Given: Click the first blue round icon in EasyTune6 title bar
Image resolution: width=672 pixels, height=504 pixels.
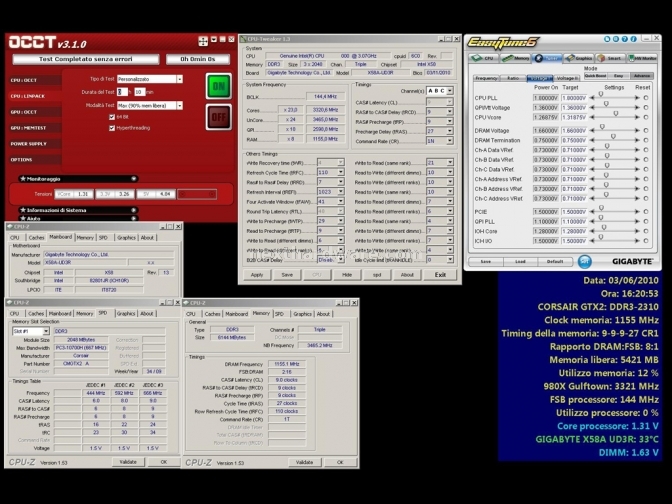Looking at the screenshot, I should [607, 39].
